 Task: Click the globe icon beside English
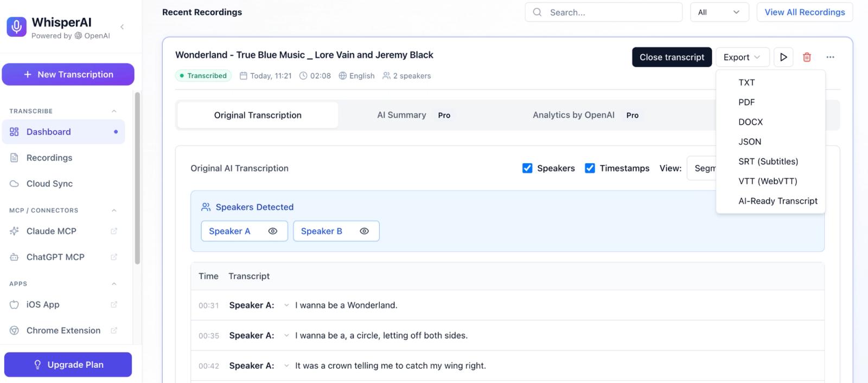pyautogui.click(x=342, y=76)
